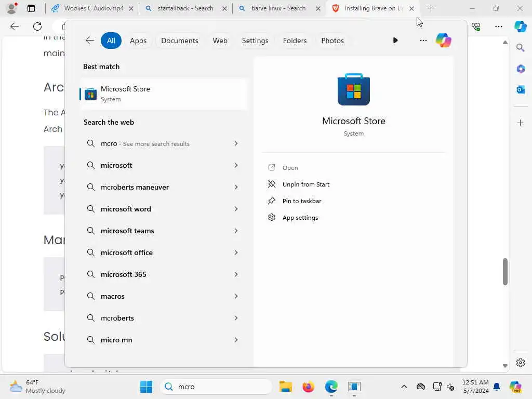Click the scrollbar down arrow in Edge
532x399 pixels.
coord(505,366)
